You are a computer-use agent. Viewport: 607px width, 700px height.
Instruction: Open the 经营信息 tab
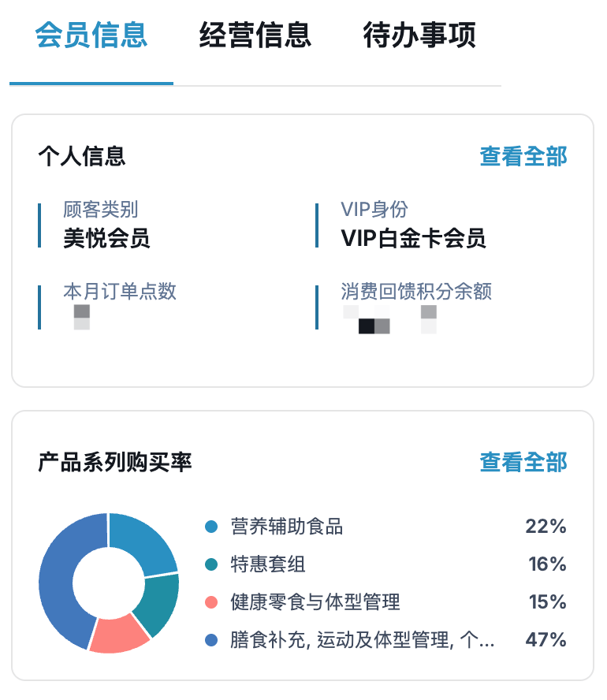pos(255,35)
